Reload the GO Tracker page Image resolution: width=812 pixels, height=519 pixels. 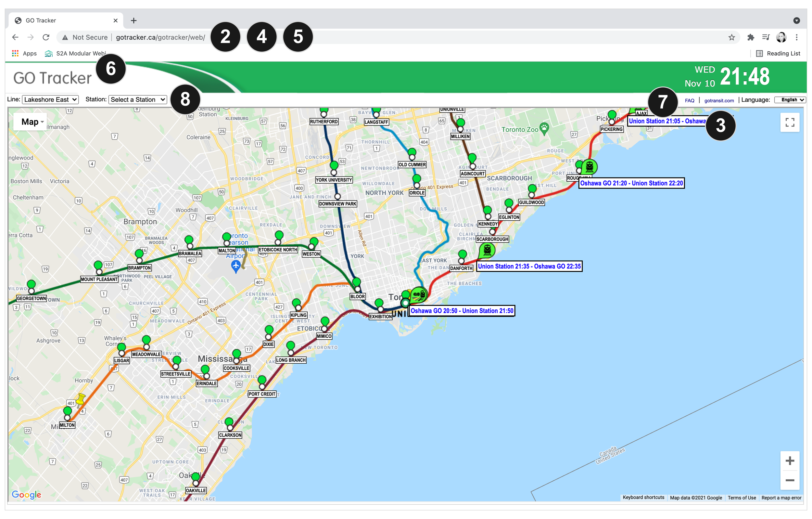(x=46, y=37)
